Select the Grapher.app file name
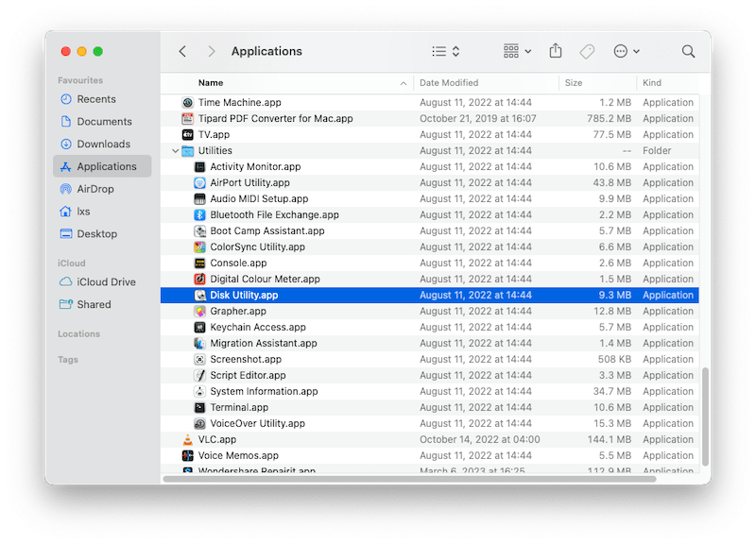This screenshot has height=544, width=756. click(238, 312)
